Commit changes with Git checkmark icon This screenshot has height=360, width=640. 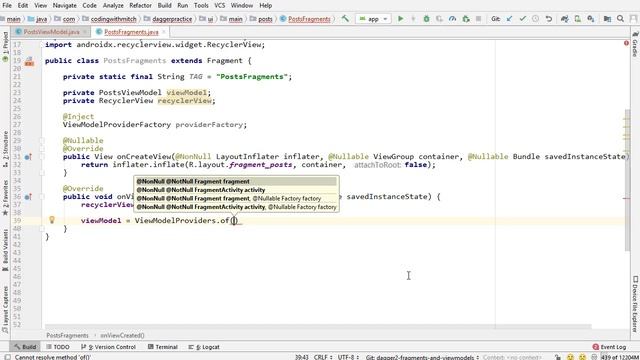[x=522, y=19]
